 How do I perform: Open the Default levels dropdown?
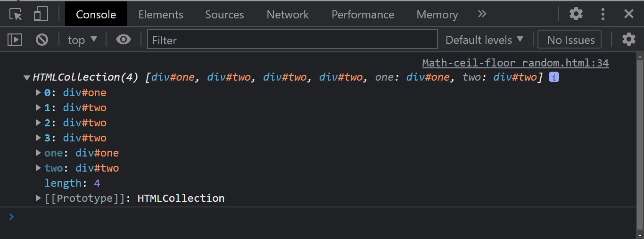(485, 40)
